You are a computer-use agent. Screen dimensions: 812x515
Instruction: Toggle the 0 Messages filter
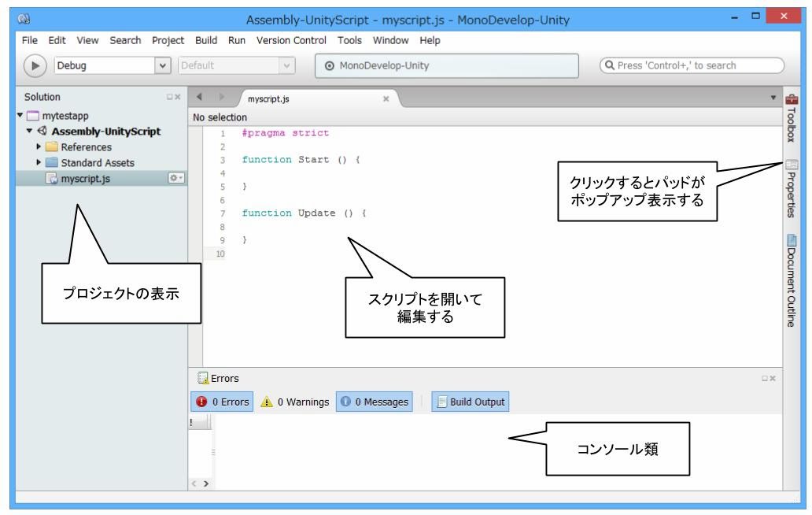pos(374,402)
